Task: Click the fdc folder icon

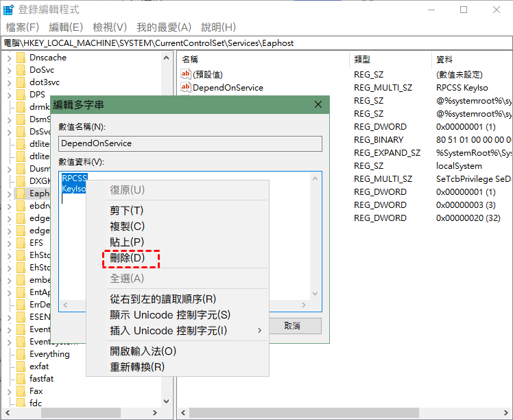Action: click(21, 403)
